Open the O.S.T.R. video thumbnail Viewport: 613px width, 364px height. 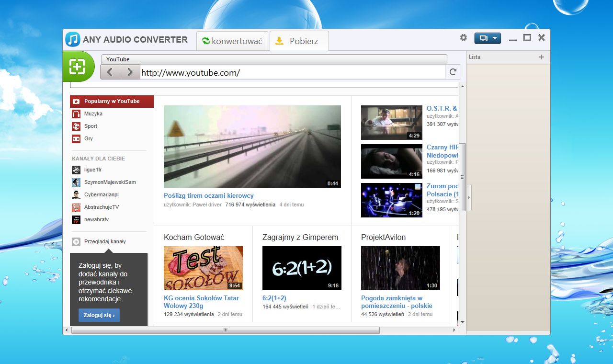392,123
